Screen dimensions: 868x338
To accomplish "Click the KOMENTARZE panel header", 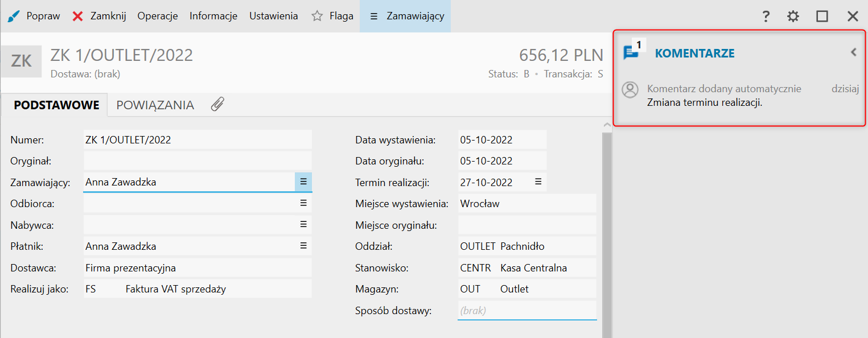I will [695, 53].
